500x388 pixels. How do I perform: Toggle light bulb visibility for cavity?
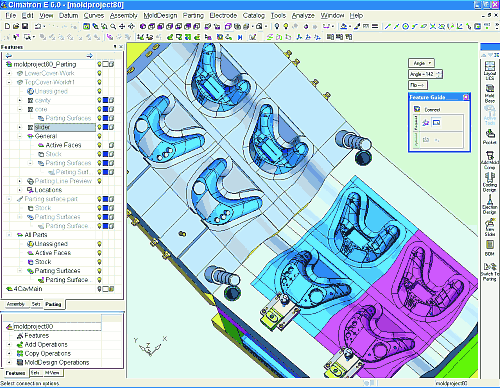click(99, 100)
